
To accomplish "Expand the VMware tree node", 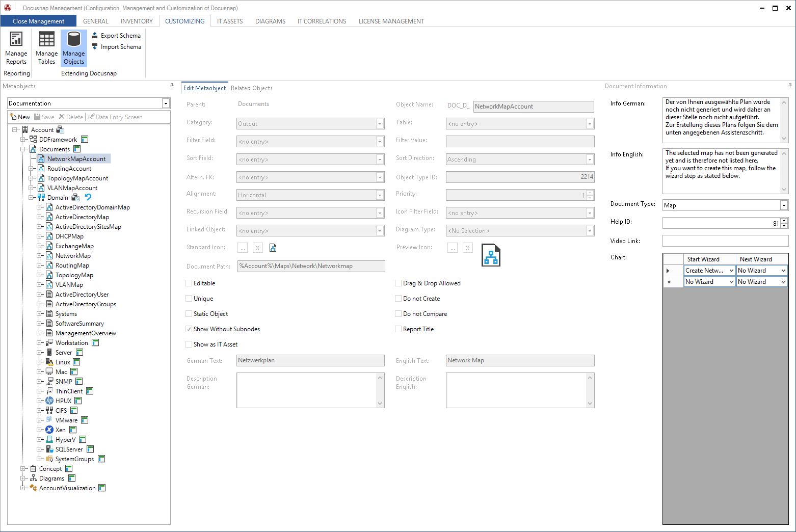I will point(39,420).
